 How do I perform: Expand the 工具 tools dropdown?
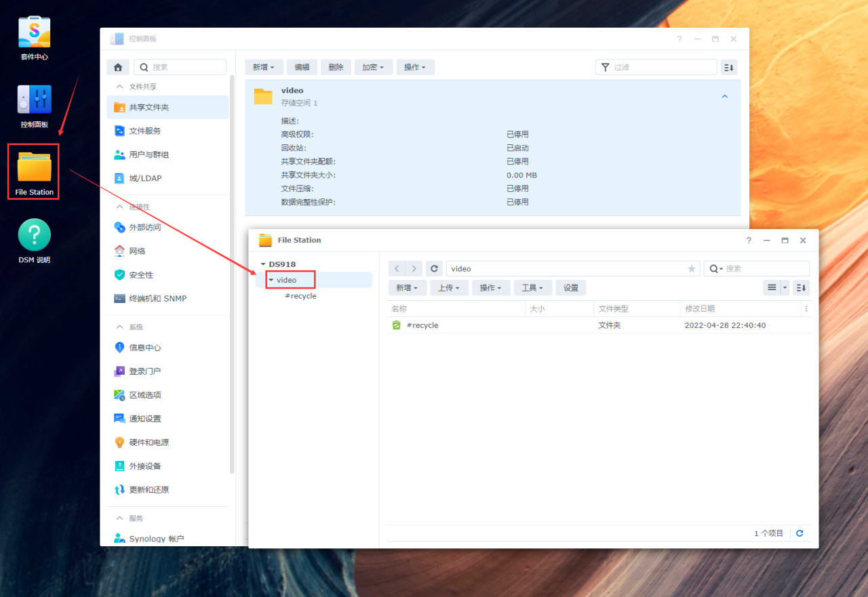point(532,288)
